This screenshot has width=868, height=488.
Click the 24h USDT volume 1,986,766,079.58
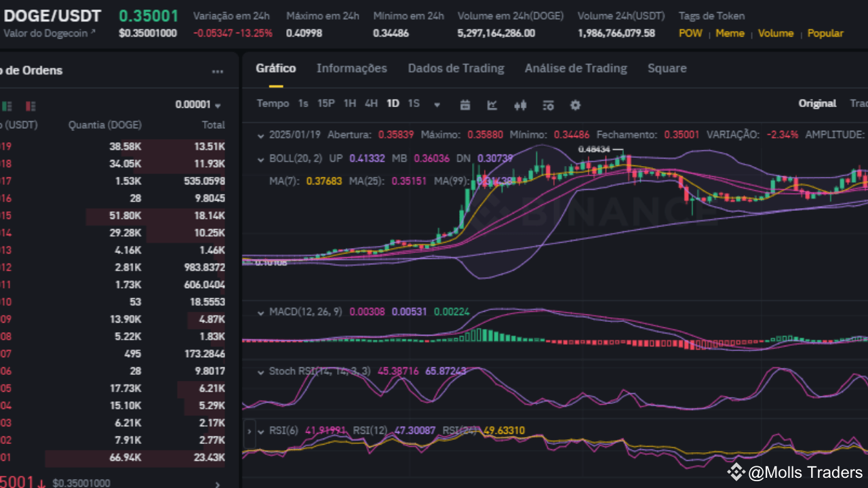coord(616,33)
